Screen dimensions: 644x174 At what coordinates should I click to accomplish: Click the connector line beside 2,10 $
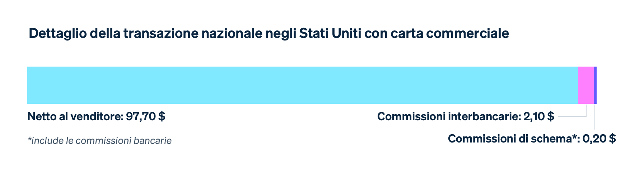(571, 116)
